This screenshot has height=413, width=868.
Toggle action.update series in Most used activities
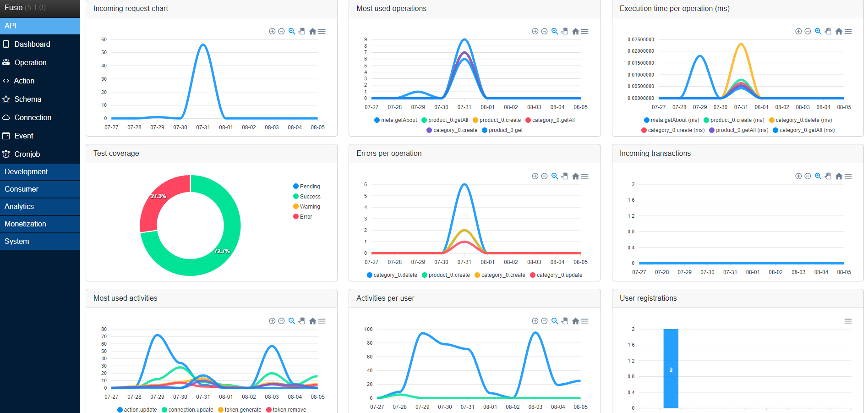pos(137,410)
